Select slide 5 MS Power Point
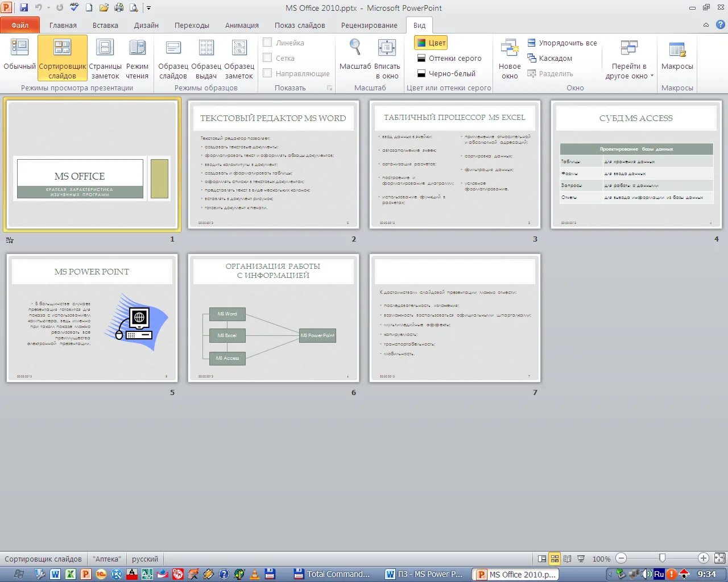 [92, 318]
